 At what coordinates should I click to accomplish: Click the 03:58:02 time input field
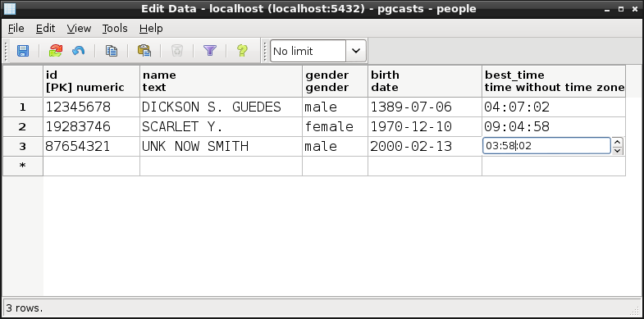coord(546,146)
